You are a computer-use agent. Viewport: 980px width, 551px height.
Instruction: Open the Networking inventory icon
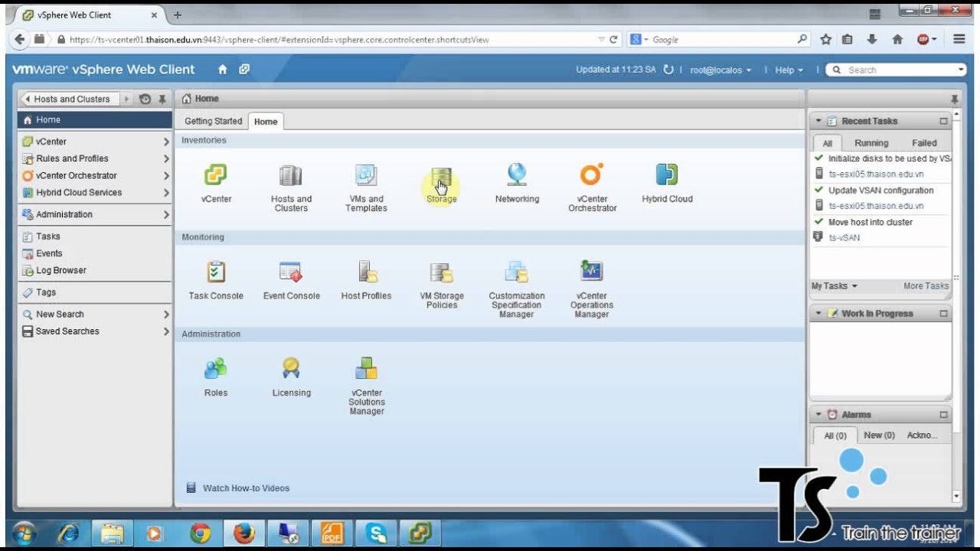(x=517, y=175)
